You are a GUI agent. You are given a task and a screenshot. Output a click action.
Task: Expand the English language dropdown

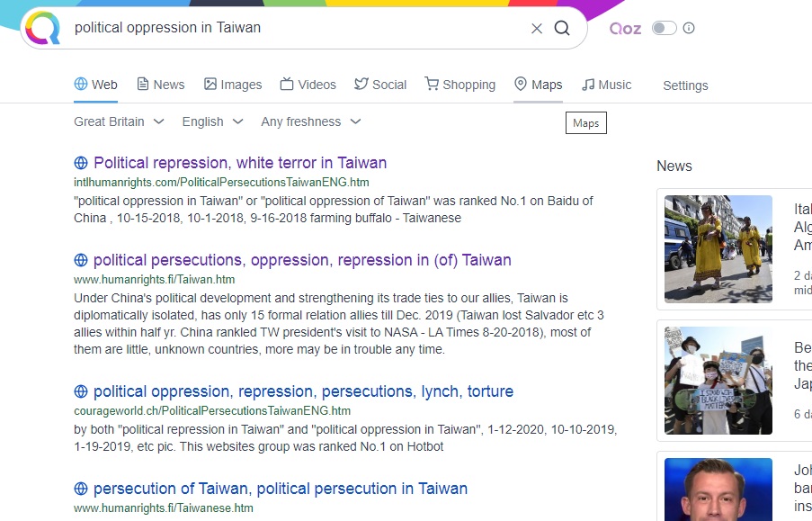[x=212, y=121]
